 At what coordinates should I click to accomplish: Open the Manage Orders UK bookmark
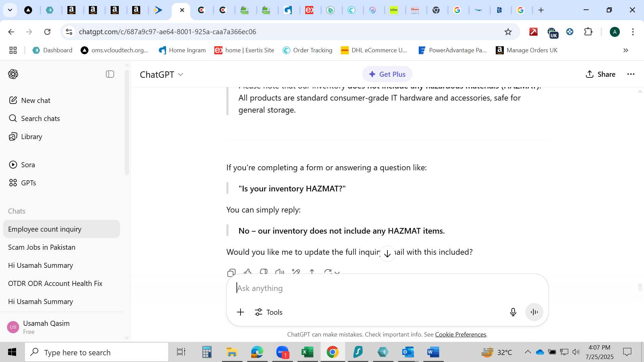527,50
